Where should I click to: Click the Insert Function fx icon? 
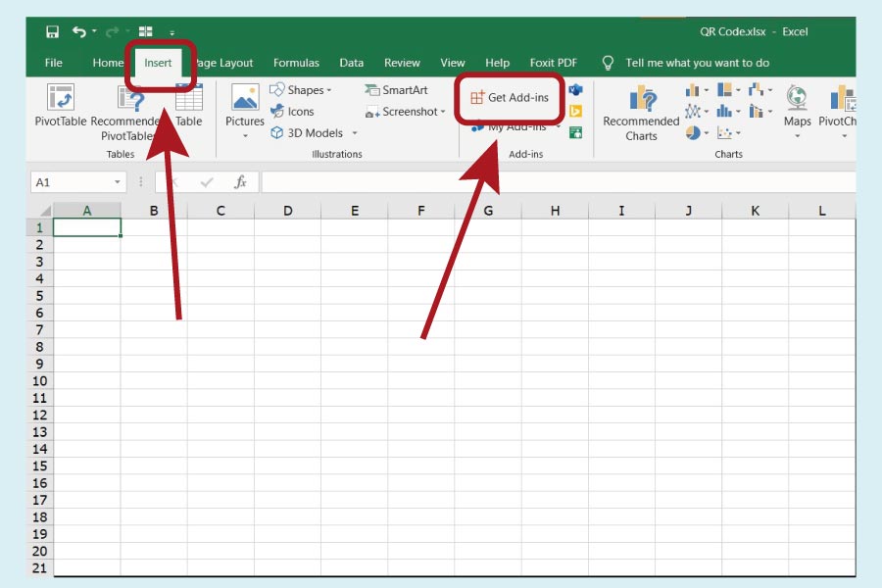point(241,181)
